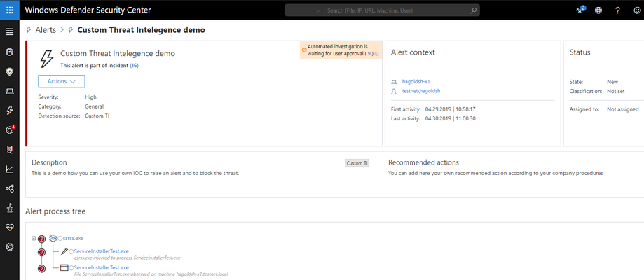The width and height of the screenshot is (644, 280).
Task: Click First activity timestamp 04.29.2019 | 10:58:17
Action: 451,109
